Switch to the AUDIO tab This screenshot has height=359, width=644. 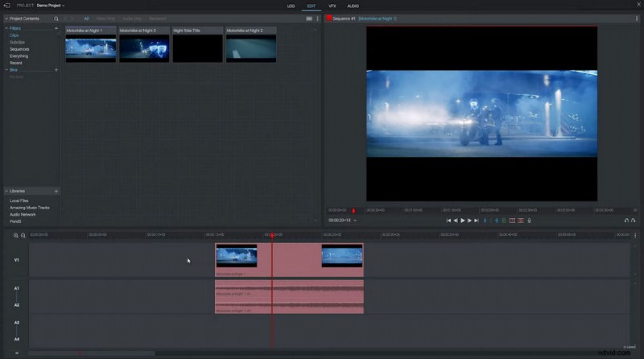tap(353, 6)
